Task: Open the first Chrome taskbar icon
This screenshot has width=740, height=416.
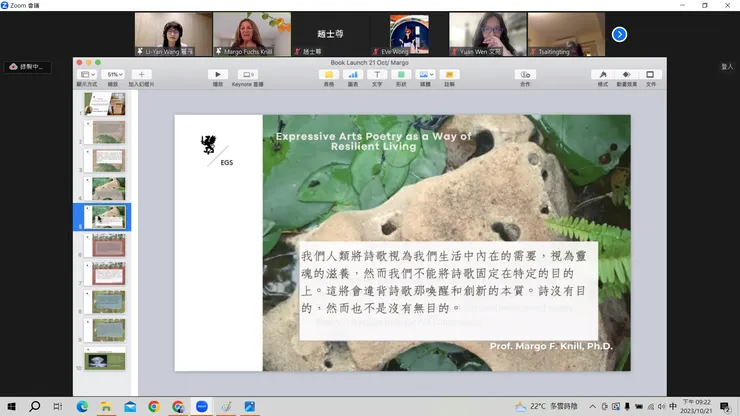Action: coord(154,407)
